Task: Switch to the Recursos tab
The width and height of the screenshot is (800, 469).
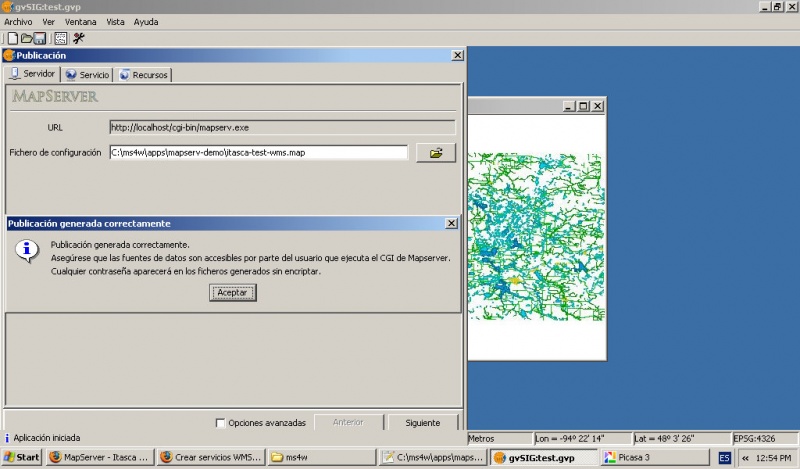Action: [x=143, y=75]
